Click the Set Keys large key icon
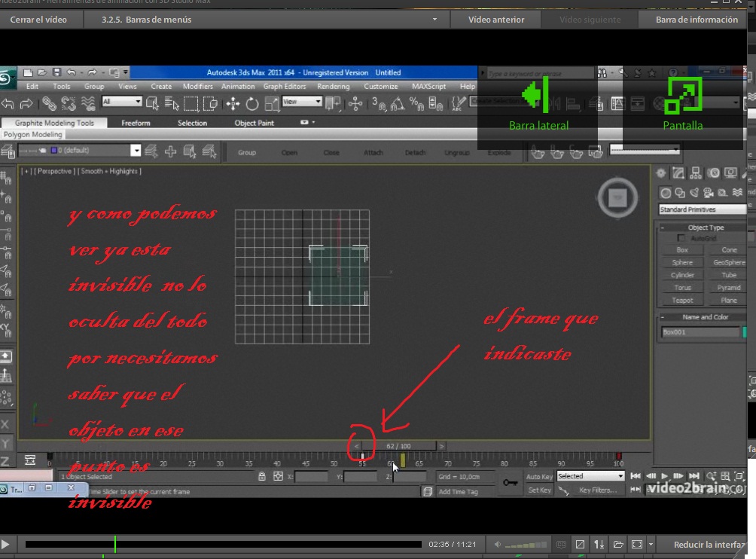The width and height of the screenshot is (756, 559). [x=510, y=482]
